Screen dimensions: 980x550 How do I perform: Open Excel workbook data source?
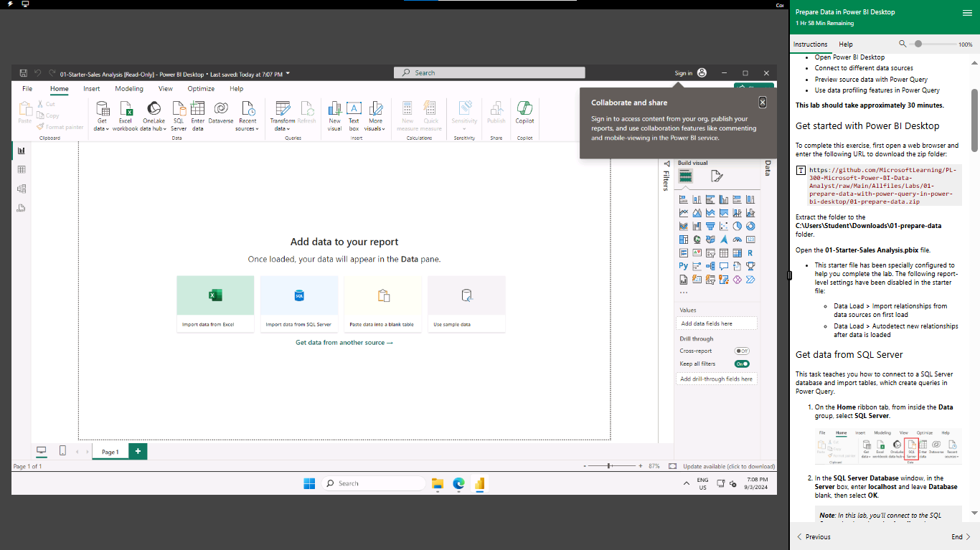coord(126,115)
